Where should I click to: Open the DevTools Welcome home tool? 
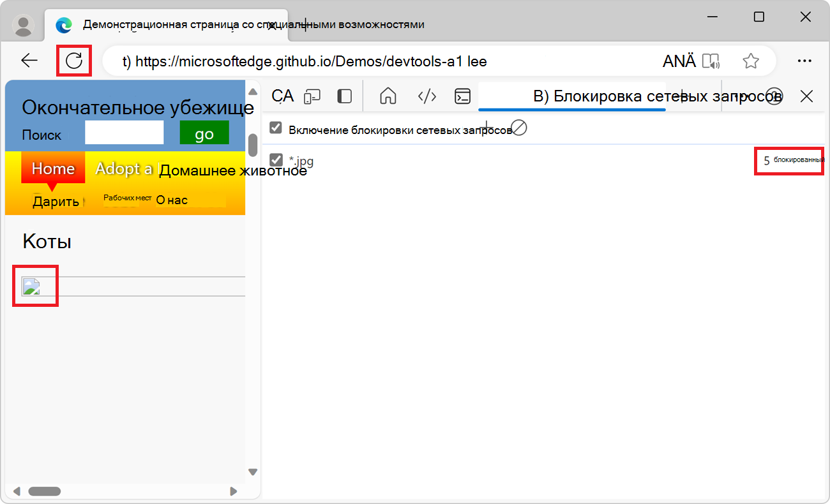click(388, 96)
